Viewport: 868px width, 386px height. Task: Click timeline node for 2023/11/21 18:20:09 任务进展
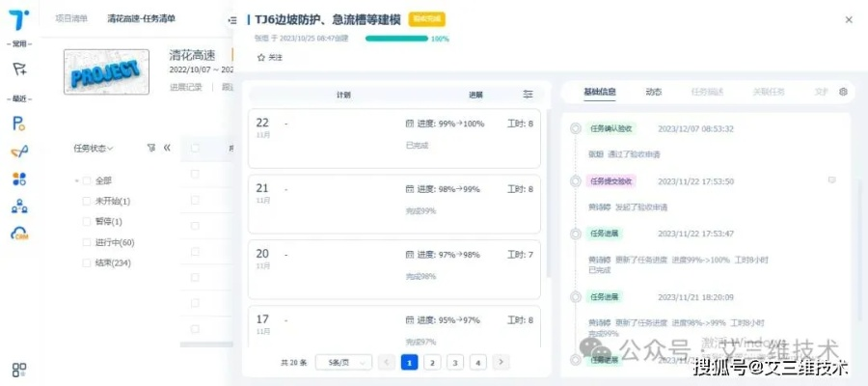(576, 297)
